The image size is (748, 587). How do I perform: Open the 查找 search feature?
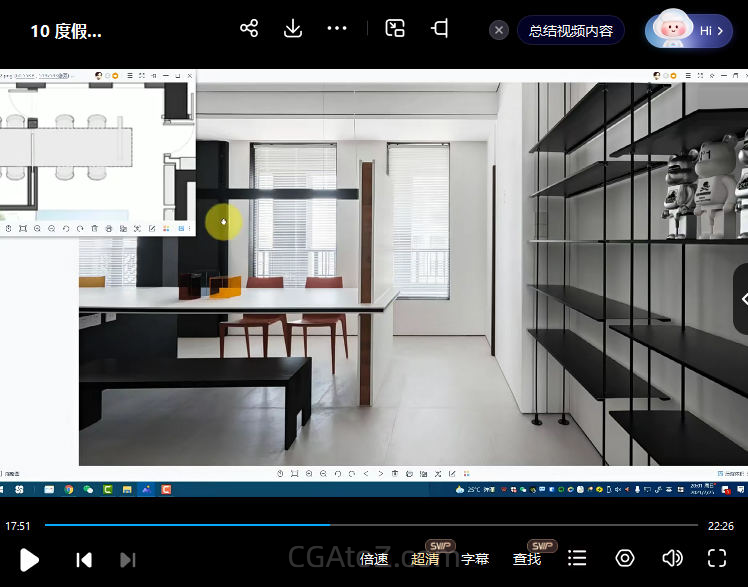click(527, 559)
